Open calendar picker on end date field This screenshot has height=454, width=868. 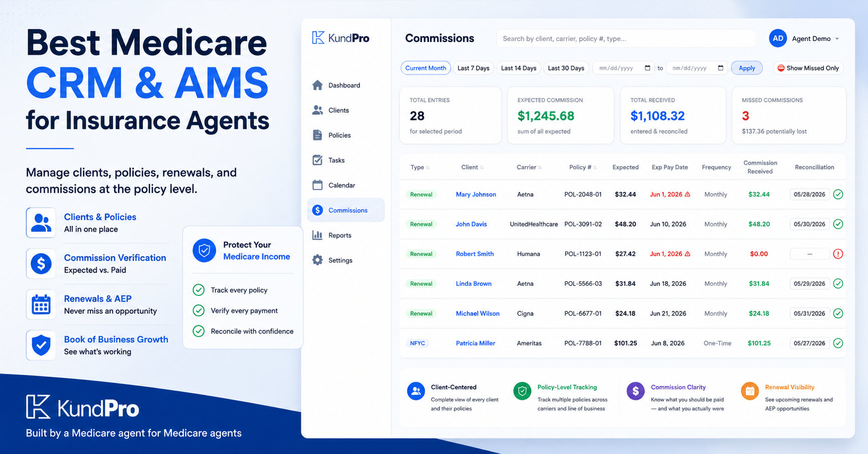pyautogui.click(x=721, y=68)
